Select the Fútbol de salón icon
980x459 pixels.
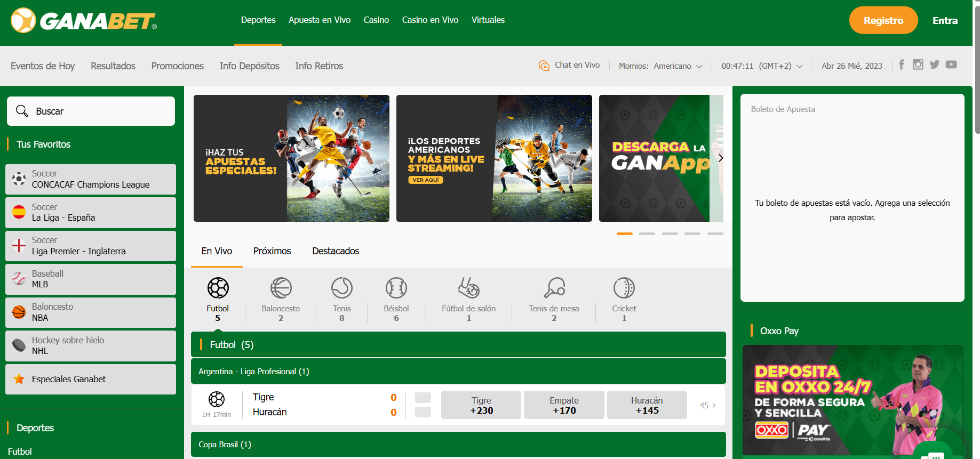[469, 288]
